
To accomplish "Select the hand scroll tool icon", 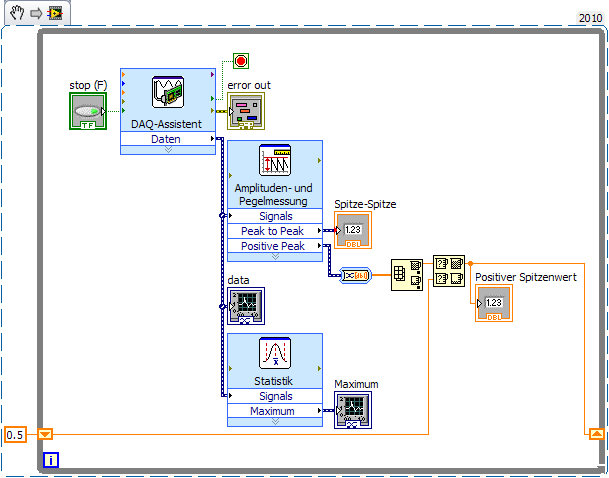I will pyautogui.click(x=17, y=13).
